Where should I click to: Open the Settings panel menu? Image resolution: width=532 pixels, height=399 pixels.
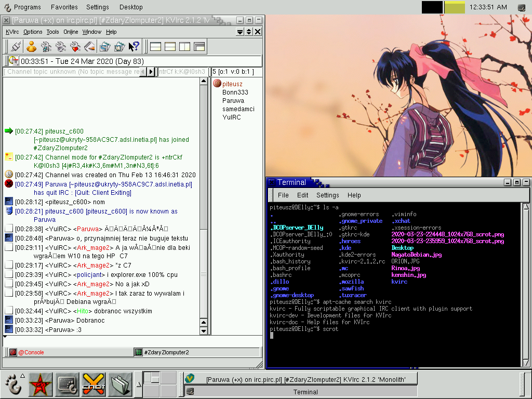tap(97, 7)
